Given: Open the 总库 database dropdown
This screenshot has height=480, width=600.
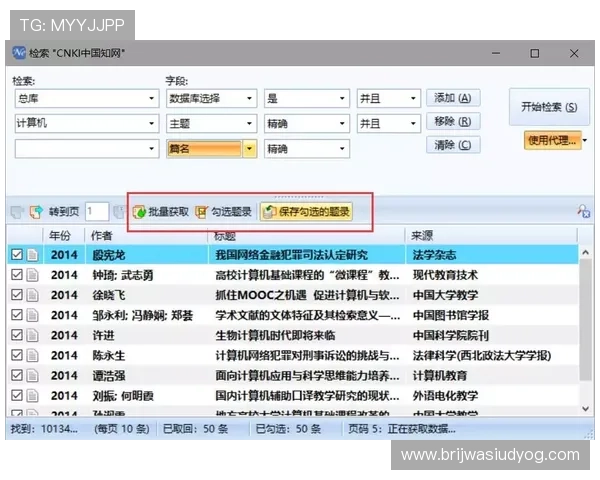Looking at the screenshot, I should pyautogui.click(x=152, y=98).
